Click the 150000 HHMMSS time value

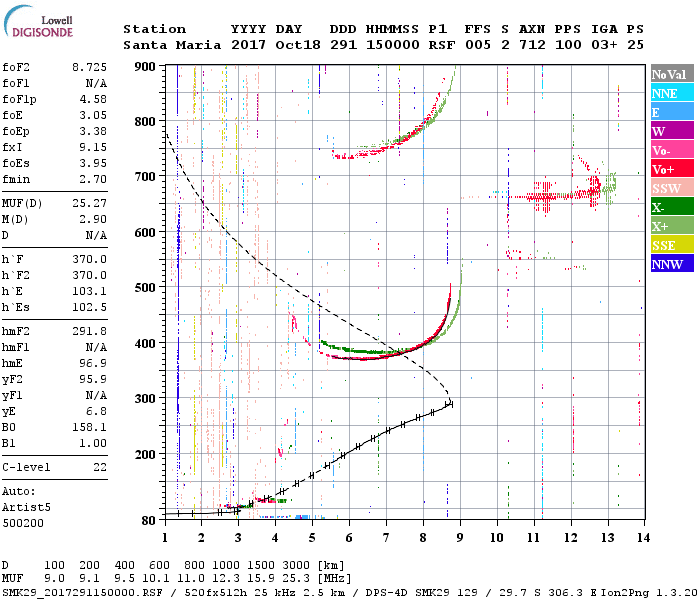(x=392, y=46)
